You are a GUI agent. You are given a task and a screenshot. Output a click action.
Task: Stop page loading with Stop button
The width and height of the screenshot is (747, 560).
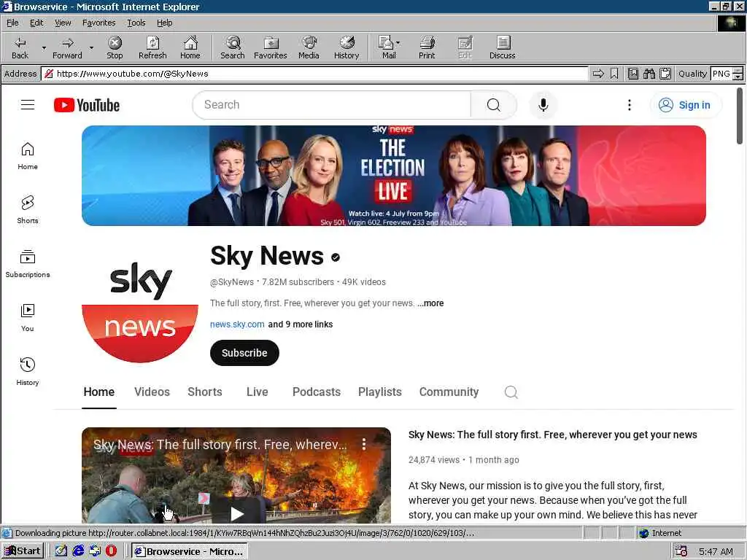click(115, 47)
